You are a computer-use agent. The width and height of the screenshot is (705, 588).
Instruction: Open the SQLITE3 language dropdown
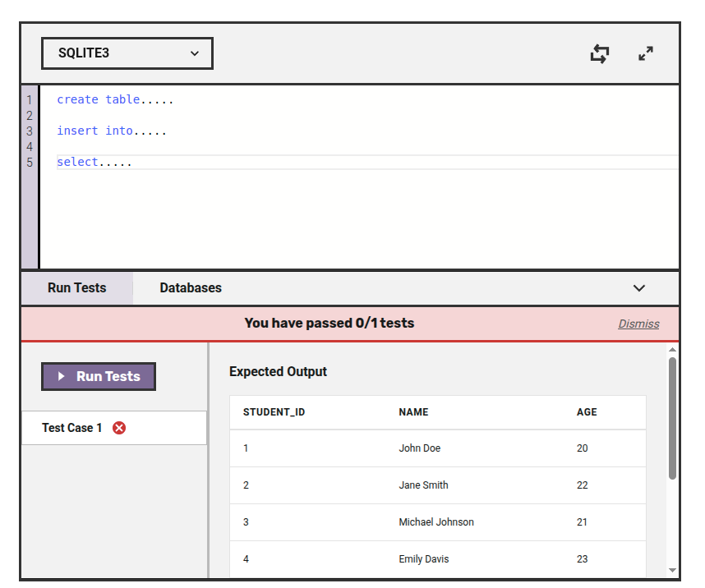click(x=127, y=53)
